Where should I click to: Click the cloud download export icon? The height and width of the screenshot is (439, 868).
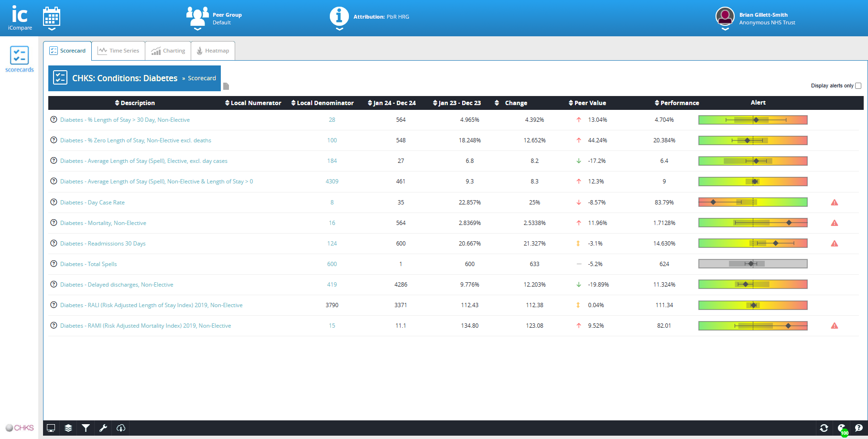point(121,428)
